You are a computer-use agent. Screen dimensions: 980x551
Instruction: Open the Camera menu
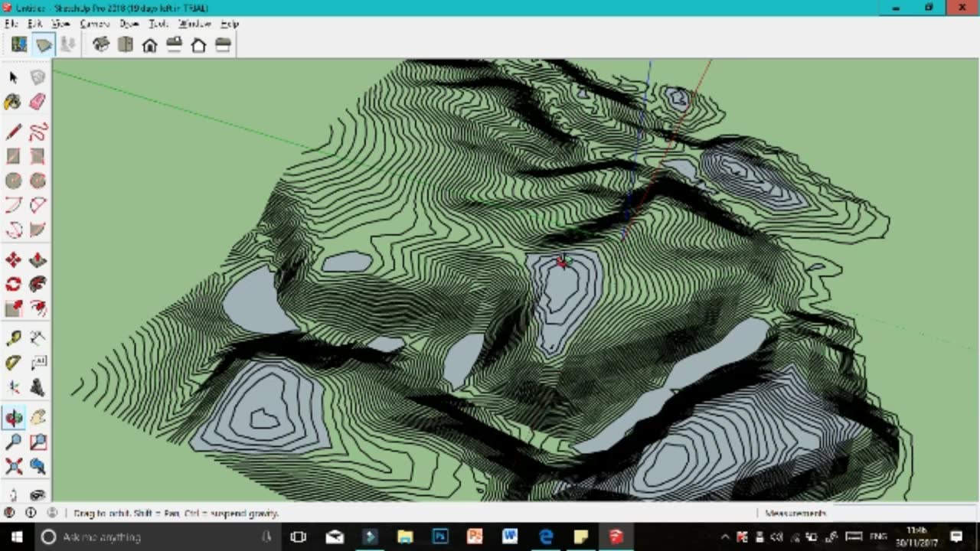pyautogui.click(x=95, y=24)
